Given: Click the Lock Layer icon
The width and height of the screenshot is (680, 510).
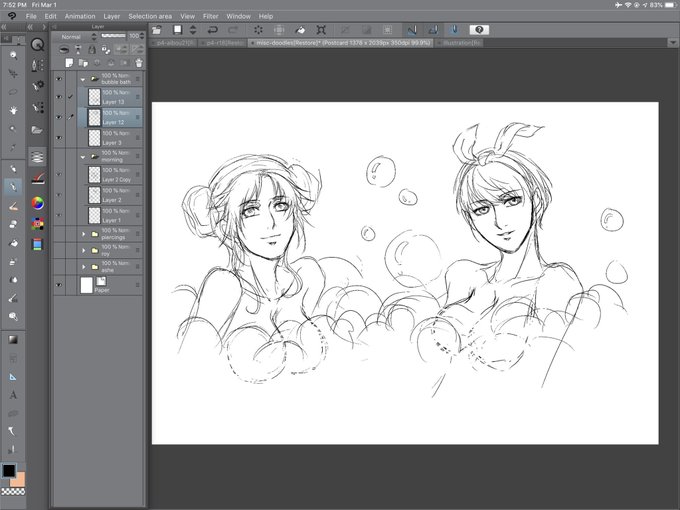Looking at the screenshot, I should 92,50.
